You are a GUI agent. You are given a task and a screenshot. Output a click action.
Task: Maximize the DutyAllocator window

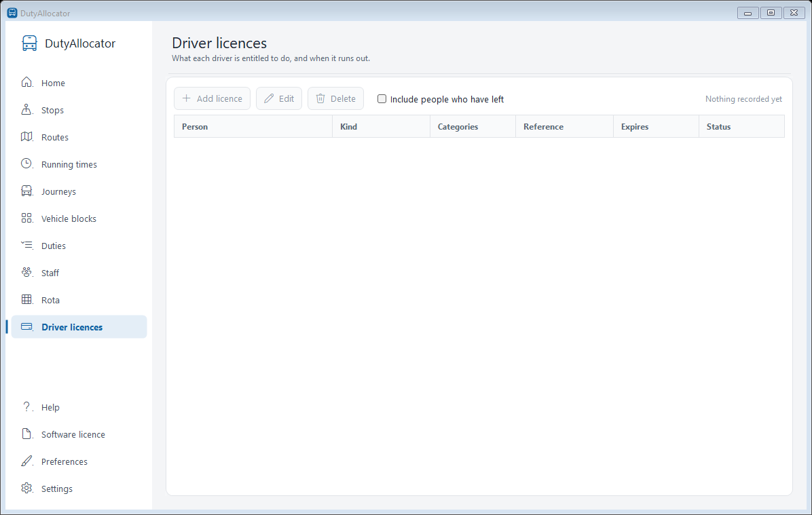coord(771,13)
